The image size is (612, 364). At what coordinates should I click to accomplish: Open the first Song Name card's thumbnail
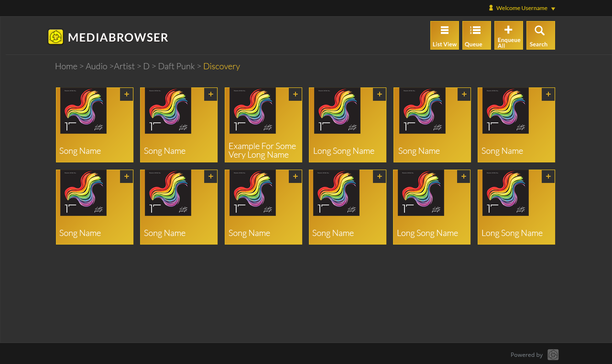(x=83, y=110)
